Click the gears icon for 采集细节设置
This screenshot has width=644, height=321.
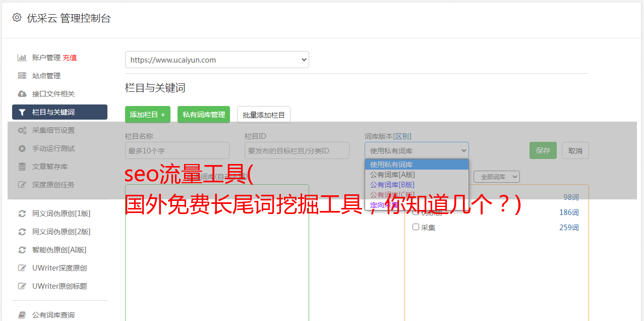tap(22, 130)
